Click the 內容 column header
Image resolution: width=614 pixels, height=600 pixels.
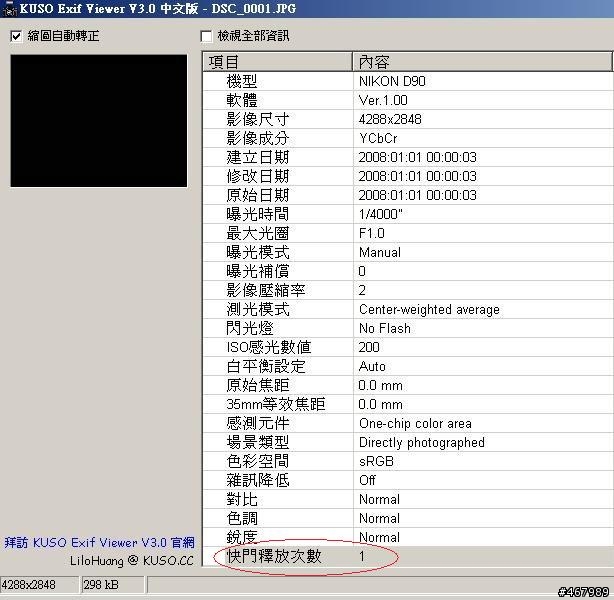[482, 61]
